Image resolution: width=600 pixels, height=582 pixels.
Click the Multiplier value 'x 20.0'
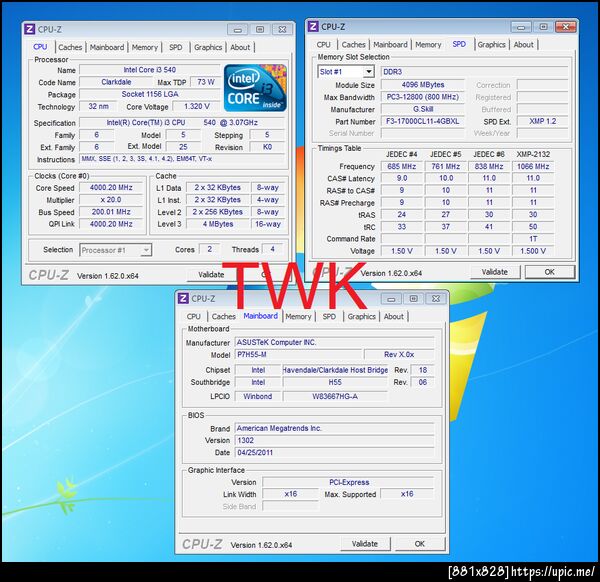111,200
